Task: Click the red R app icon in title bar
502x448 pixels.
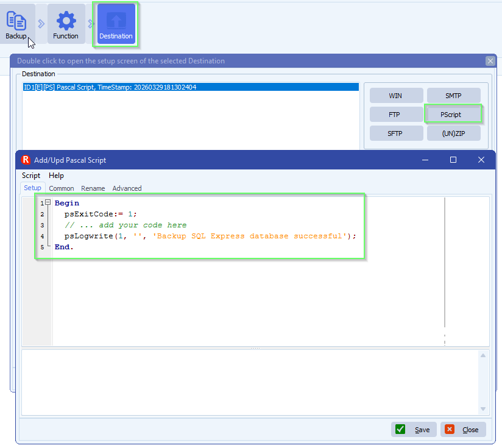Action: click(26, 160)
